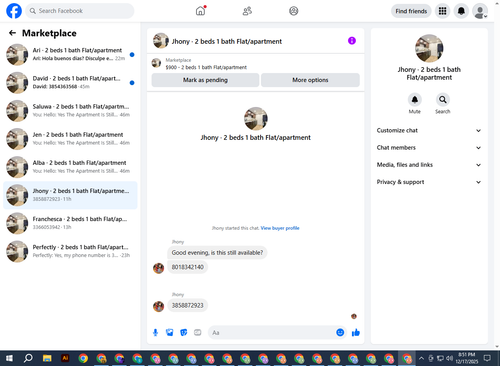The height and width of the screenshot is (366, 500).
Task: Open the View buyer profile link
Action: [x=280, y=228]
